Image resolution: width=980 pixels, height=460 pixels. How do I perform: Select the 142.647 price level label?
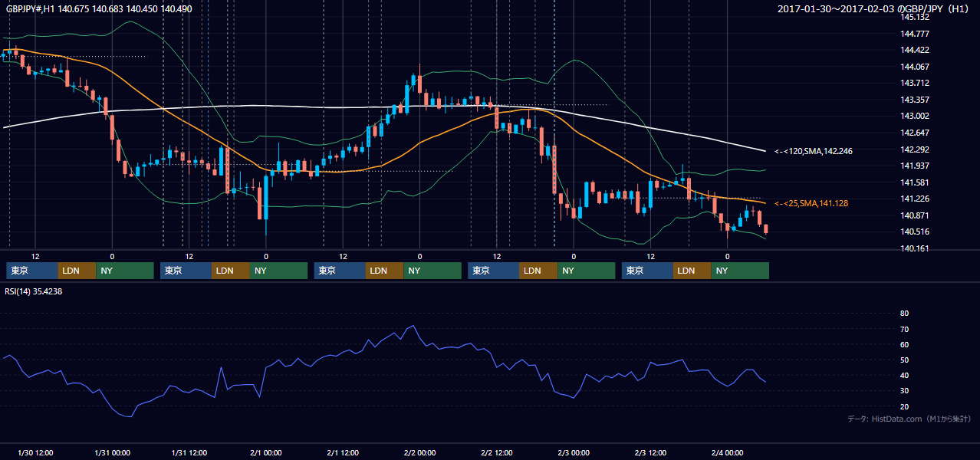916,133
